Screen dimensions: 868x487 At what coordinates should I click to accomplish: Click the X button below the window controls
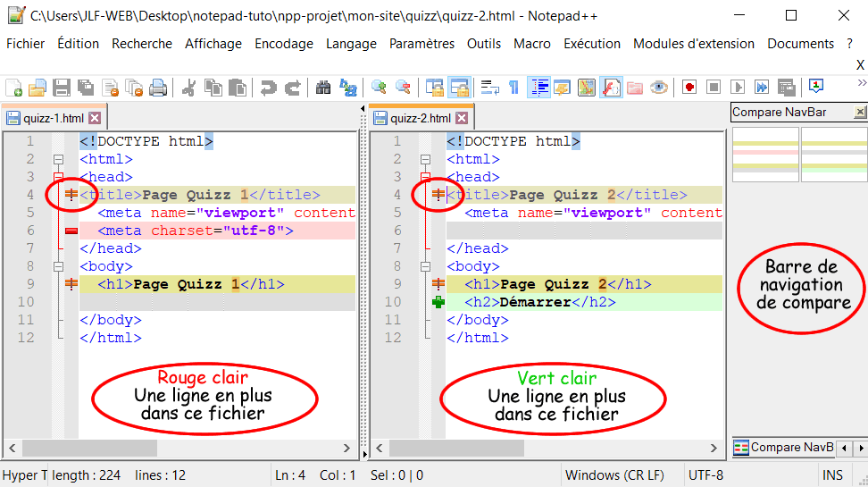(x=860, y=65)
